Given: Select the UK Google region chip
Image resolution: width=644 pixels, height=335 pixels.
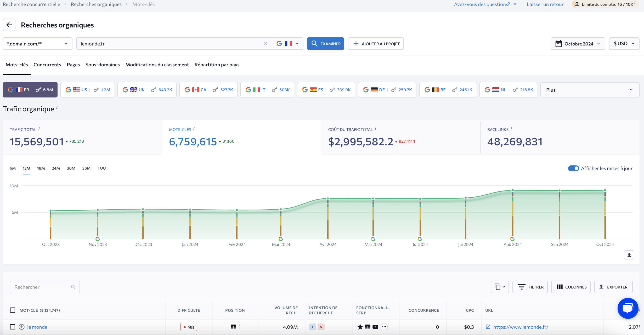Looking at the screenshot, I should [x=147, y=90].
